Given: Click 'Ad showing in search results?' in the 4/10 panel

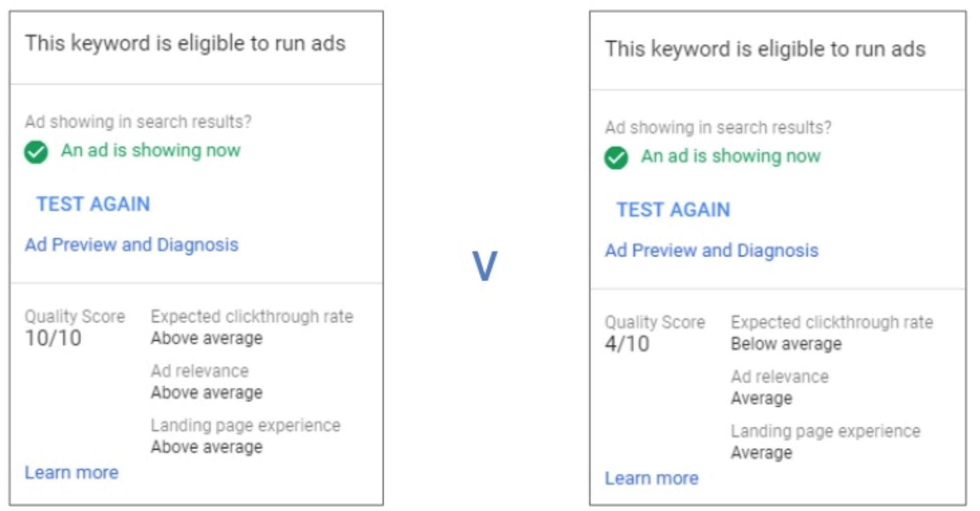Looking at the screenshot, I should (718, 128).
